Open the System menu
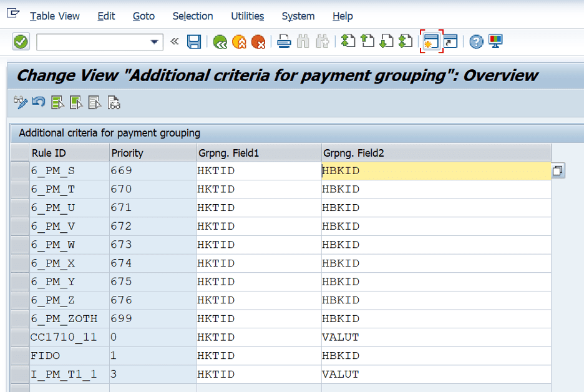Viewport: 584px width, 392px height. point(298,16)
